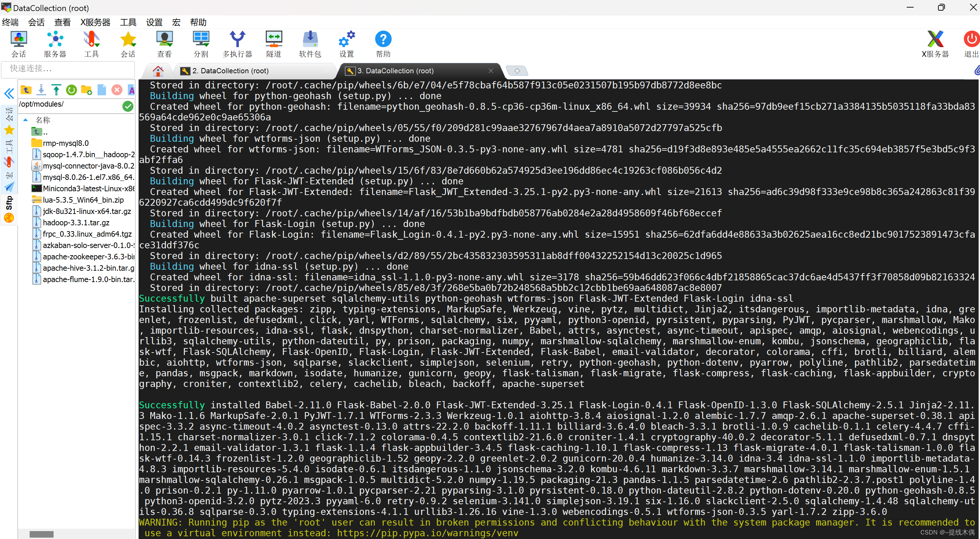Confirm the /opt/modules/ path with the green check
Screen dimensions: 980x539
coord(128,106)
